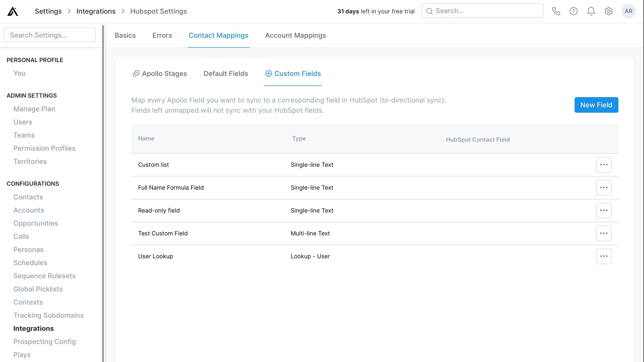The height and width of the screenshot is (362, 644).
Task: Open the Errors tab
Action: coord(162,35)
